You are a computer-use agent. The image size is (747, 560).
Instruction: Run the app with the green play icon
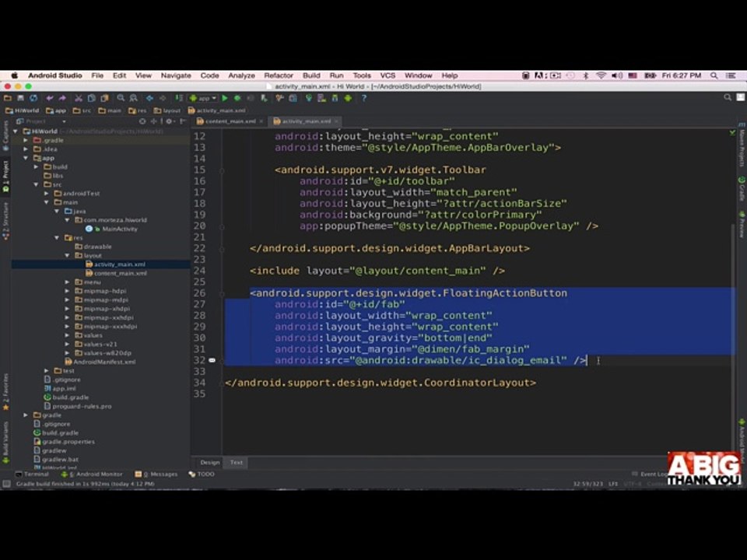coord(225,98)
